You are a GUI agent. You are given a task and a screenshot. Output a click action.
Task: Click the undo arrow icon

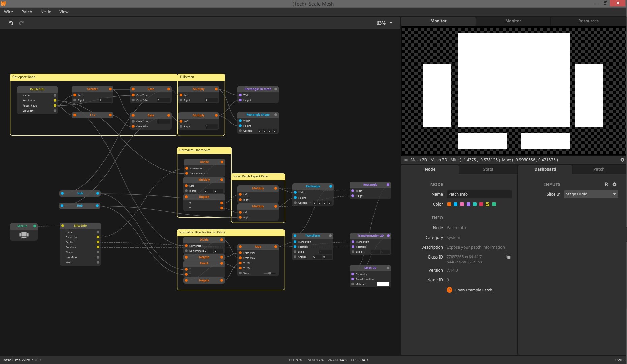(11, 23)
